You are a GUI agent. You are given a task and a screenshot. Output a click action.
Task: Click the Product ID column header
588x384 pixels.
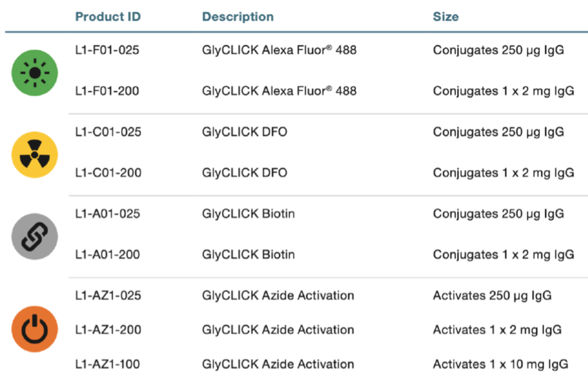(108, 17)
